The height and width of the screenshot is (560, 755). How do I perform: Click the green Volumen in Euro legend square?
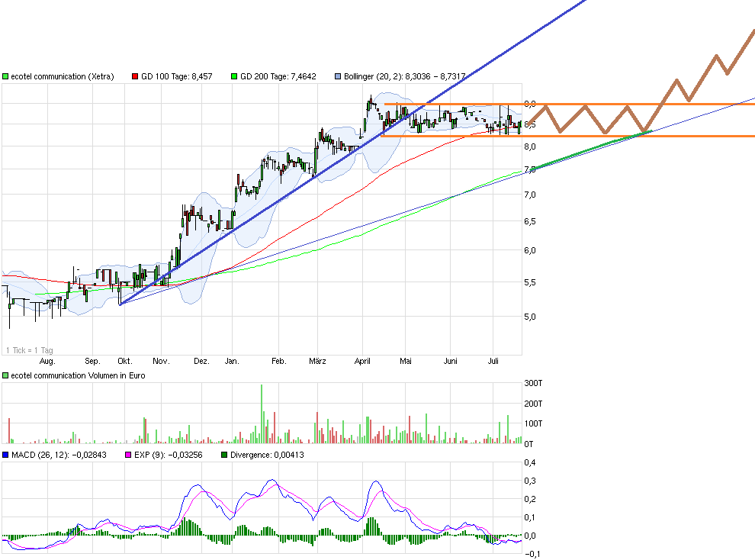[x=5, y=375]
